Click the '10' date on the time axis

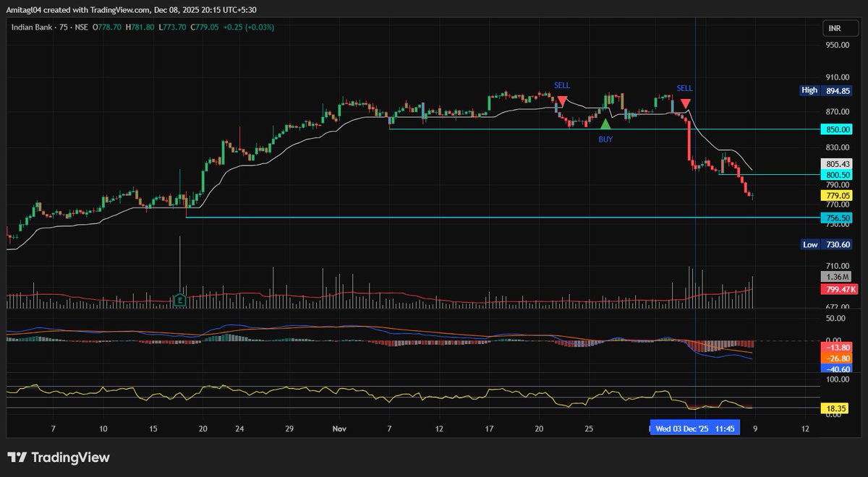(x=103, y=429)
